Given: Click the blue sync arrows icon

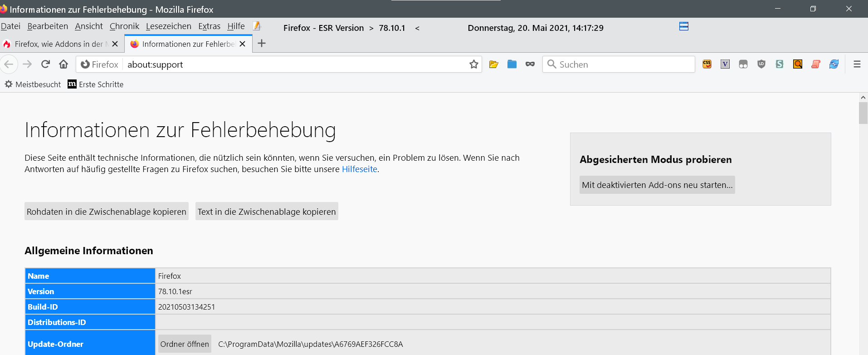Looking at the screenshot, I should click(834, 64).
